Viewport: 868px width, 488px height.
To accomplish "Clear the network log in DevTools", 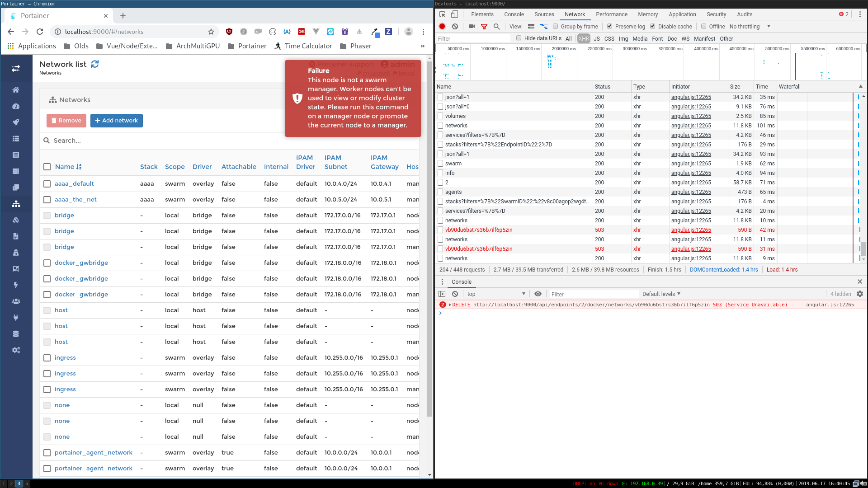I will tap(455, 27).
